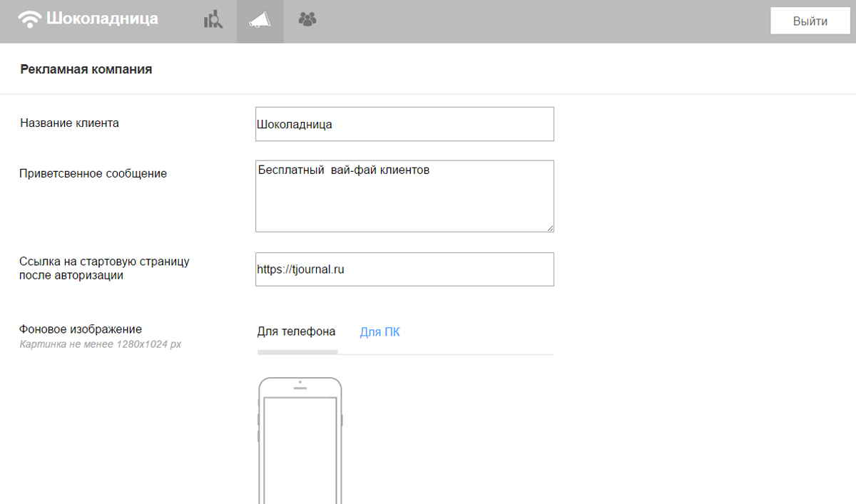Grab the textarea resize handle corner
This screenshot has width=856, height=504.
pos(550,228)
